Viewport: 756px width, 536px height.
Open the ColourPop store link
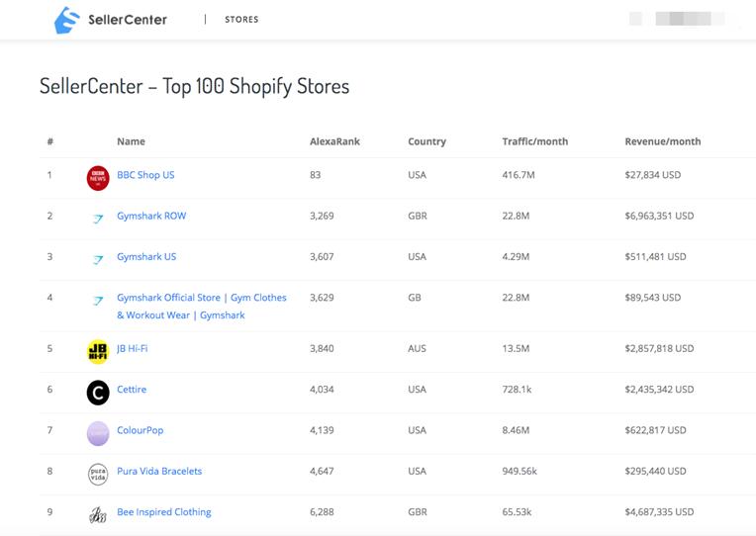click(x=140, y=430)
